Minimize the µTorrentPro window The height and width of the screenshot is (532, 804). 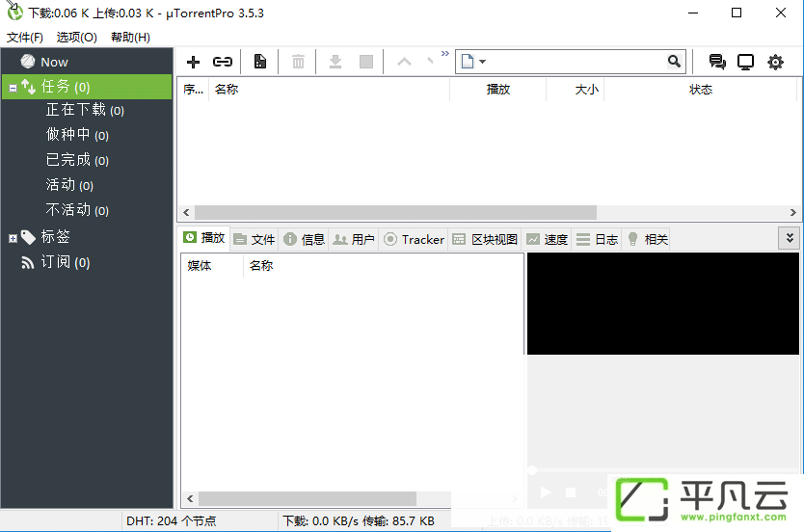(693, 13)
